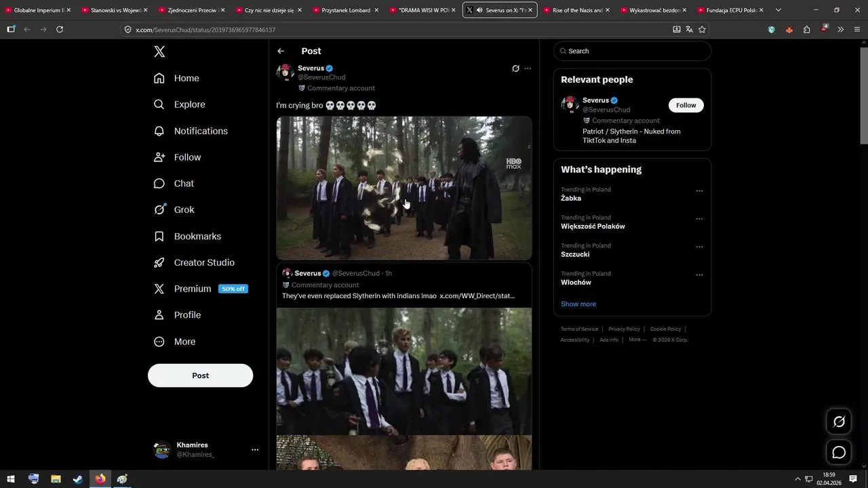This screenshot has height=488, width=868.
Task: Open Grok in the sidebar
Action: click(174, 209)
